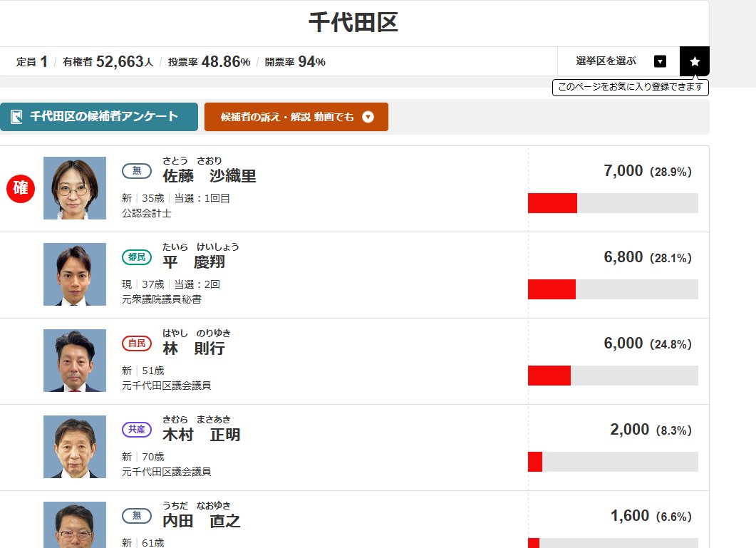Screen dimensions: 756x548
Task: Click the 自民 party badge
Action: click(136, 343)
